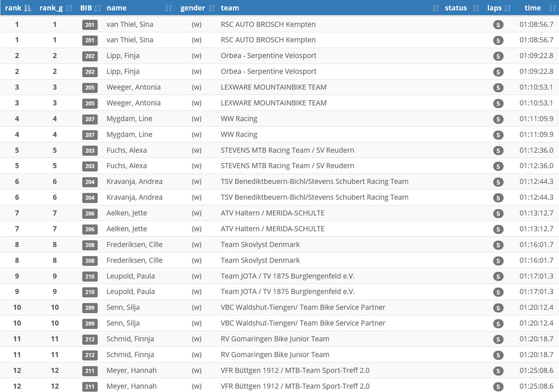Click laps badge 5 in second Meyer, Hannah row

[498, 386]
